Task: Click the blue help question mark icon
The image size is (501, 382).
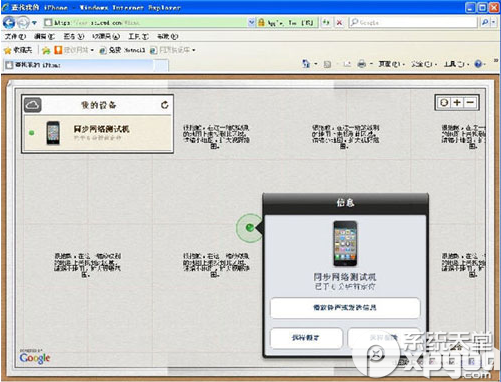Action: pyautogui.click(x=478, y=64)
